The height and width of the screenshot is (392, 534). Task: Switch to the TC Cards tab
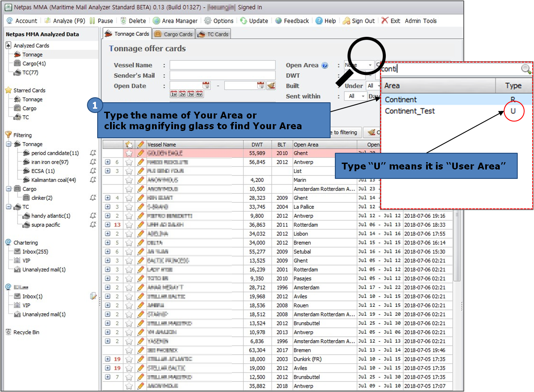pos(213,34)
